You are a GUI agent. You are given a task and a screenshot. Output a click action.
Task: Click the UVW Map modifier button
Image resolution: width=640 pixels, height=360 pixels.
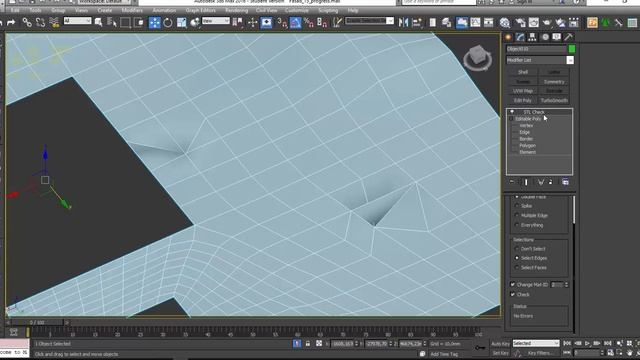pyautogui.click(x=523, y=91)
